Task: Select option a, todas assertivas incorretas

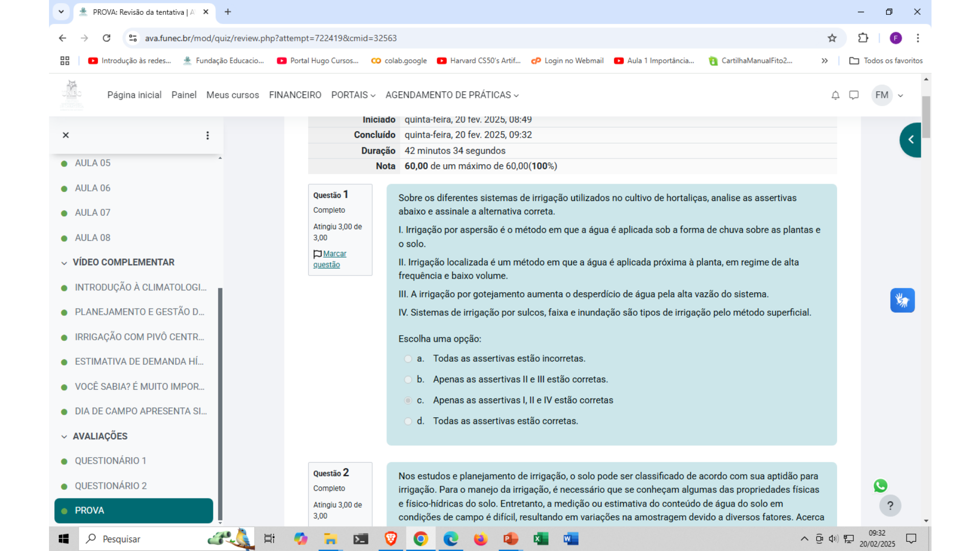Action: click(x=408, y=359)
